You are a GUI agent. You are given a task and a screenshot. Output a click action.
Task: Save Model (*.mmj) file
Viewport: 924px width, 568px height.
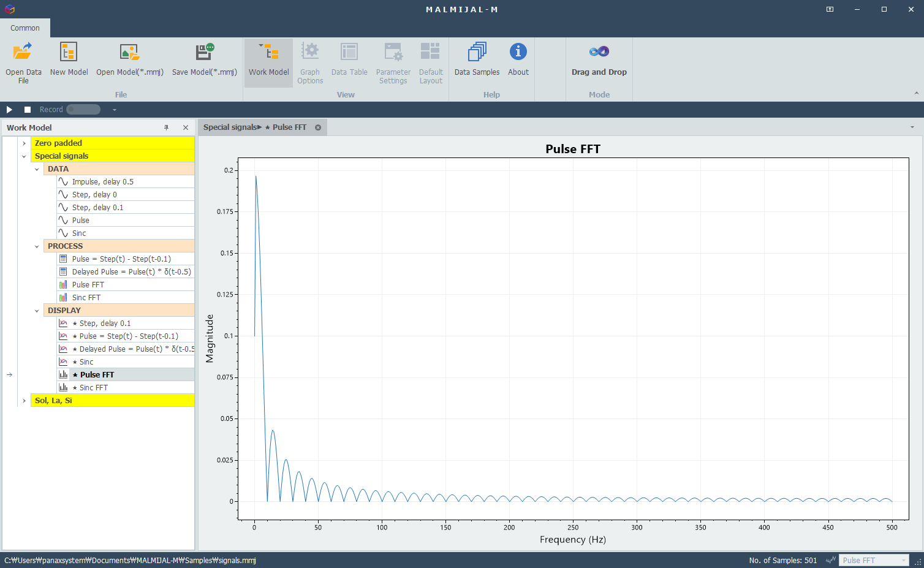click(205, 59)
